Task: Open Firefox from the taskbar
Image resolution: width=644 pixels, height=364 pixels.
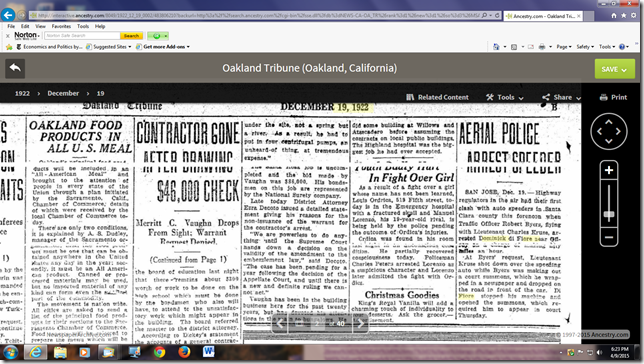Action: pos(184,352)
